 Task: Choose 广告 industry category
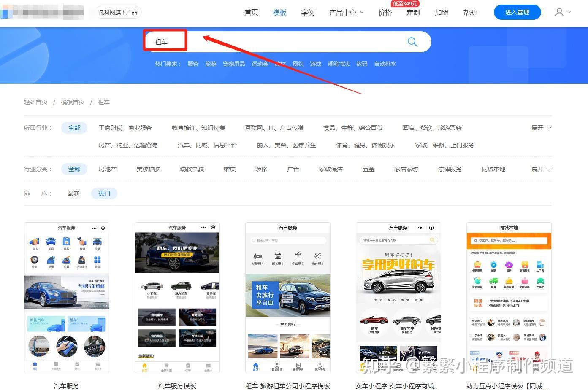click(293, 169)
